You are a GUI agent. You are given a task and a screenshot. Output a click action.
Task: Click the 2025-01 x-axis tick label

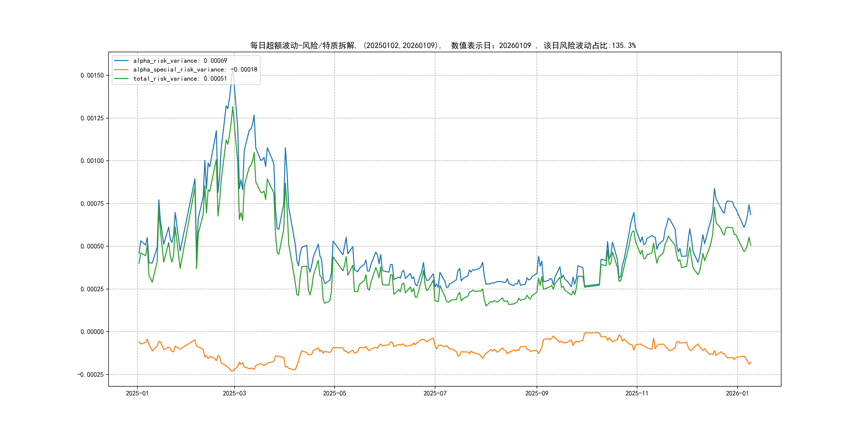point(137,393)
